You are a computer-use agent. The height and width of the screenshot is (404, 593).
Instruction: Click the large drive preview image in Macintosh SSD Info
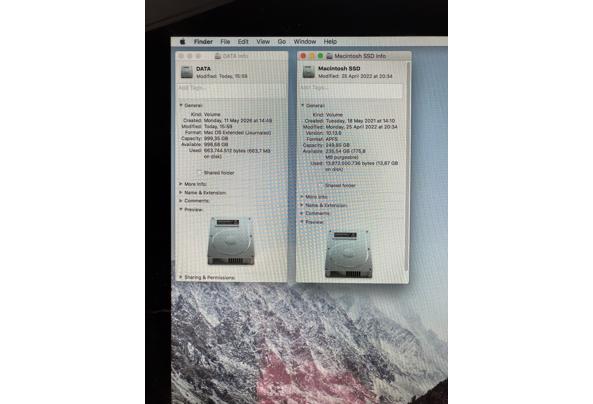pyautogui.click(x=349, y=254)
